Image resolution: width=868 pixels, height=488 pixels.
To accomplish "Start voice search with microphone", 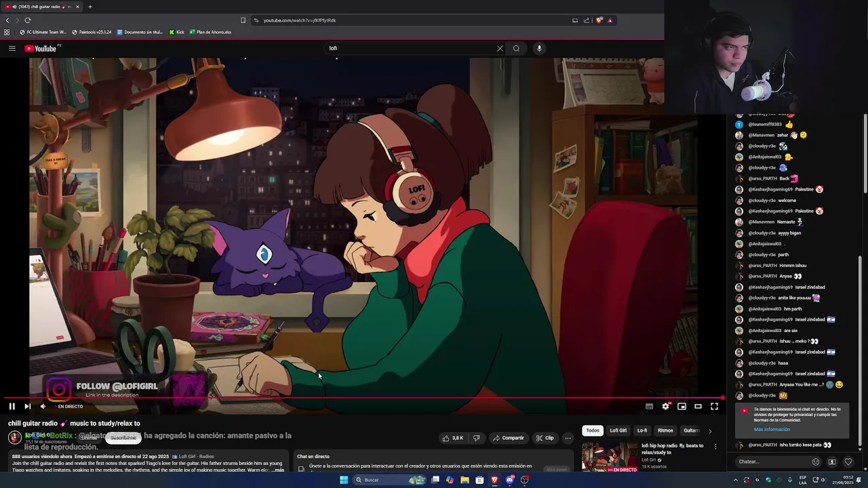I will coord(539,48).
